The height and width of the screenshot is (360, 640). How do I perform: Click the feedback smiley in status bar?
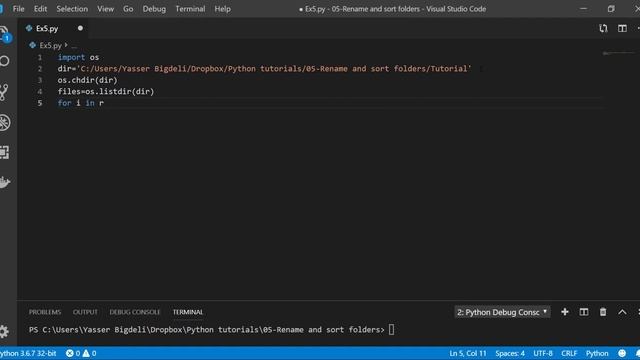622,353
